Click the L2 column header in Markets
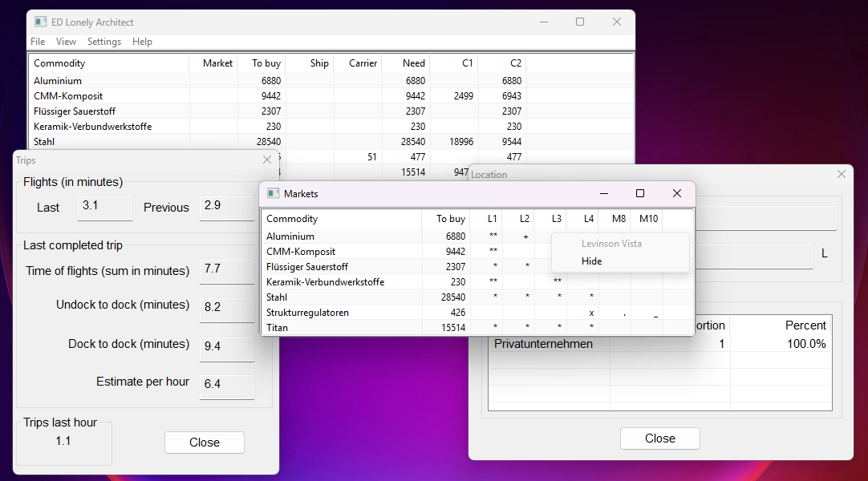 tap(518, 219)
